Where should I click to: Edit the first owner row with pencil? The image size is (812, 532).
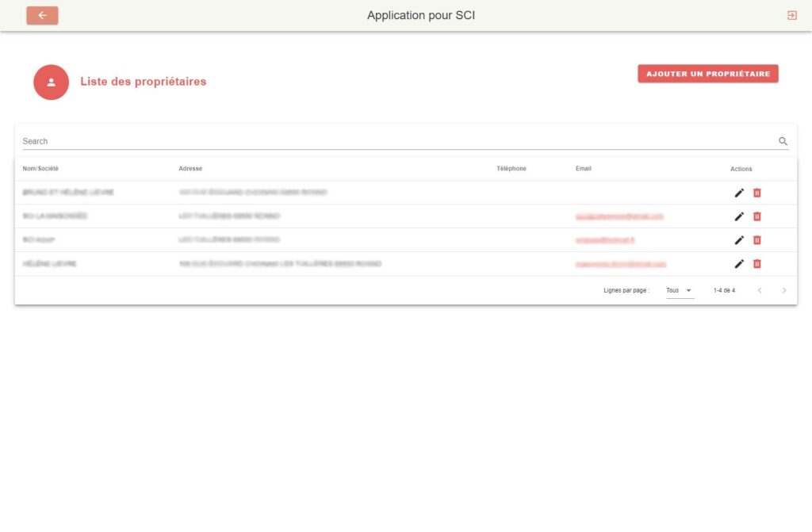pos(739,193)
